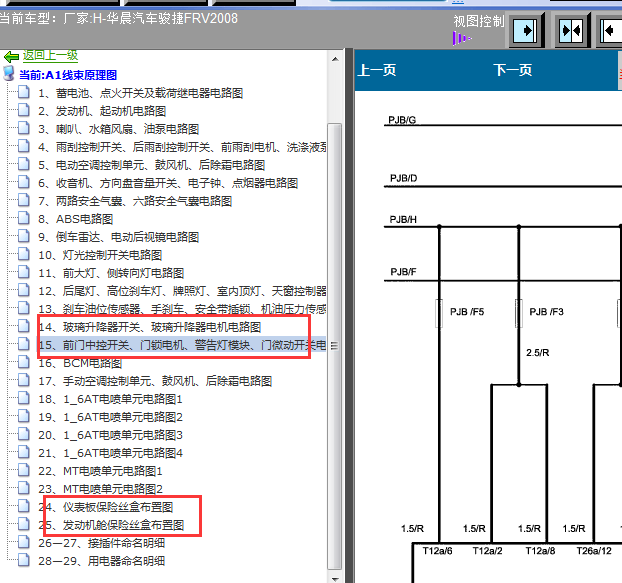Click document icon beside 26—27、接插件命名明细
Image resolution: width=622 pixels, height=583 pixels.
pos(23,541)
